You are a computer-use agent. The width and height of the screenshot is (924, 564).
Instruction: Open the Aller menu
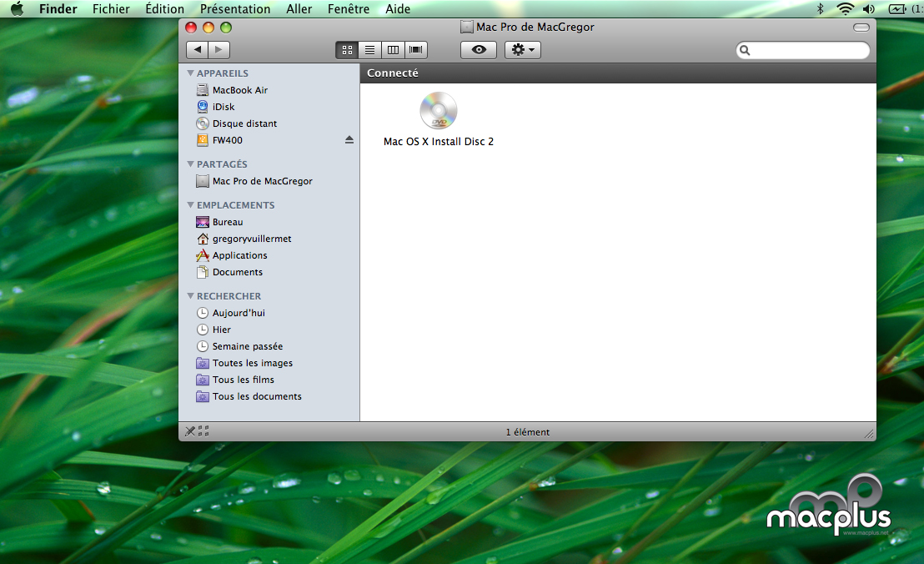tap(299, 9)
